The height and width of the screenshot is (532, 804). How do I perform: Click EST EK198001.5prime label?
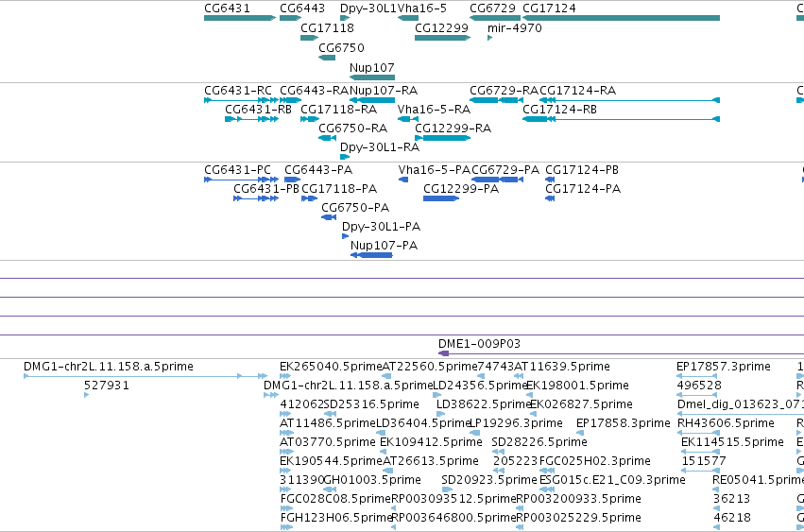point(578,386)
